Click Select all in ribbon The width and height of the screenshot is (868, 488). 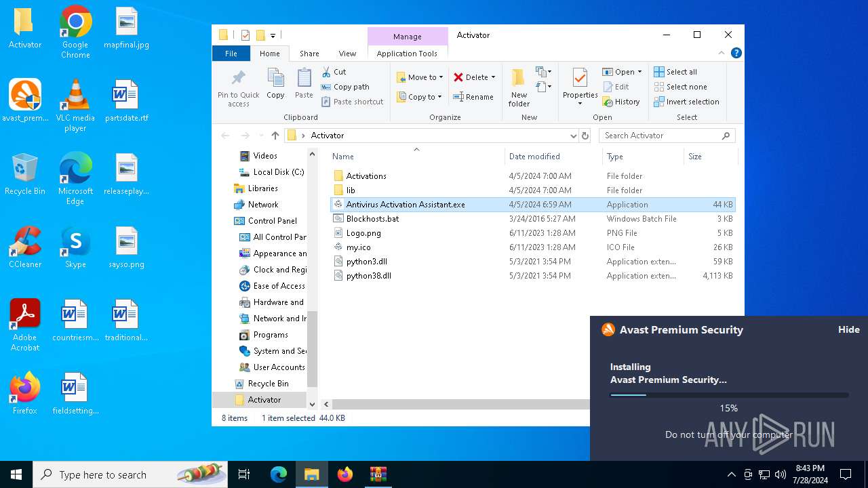click(675, 72)
